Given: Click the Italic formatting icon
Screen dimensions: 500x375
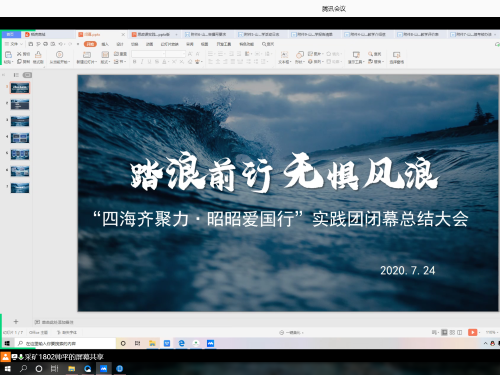Looking at the screenshot, I should (x=142, y=62).
